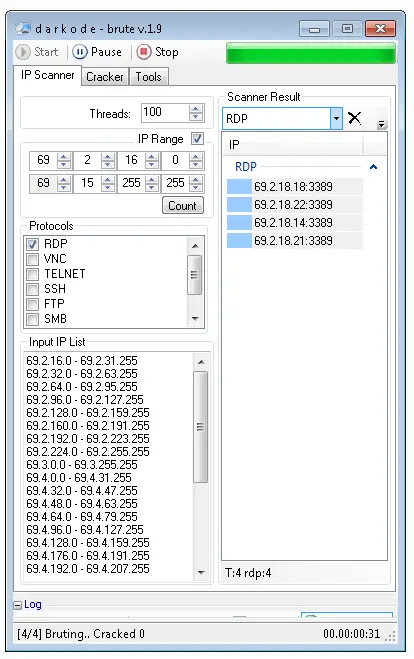
Task: Click the Protocols list scrollbar thumb
Action: point(194,274)
